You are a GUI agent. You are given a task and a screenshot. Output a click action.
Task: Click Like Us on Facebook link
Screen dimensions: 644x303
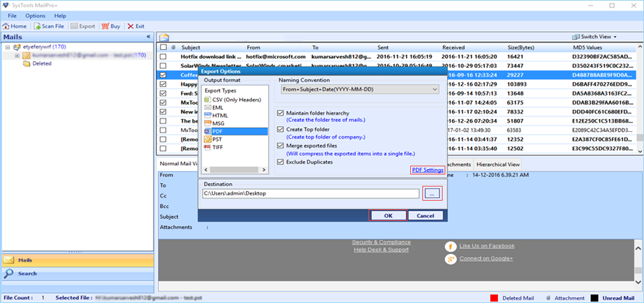pyautogui.click(x=486, y=246)
